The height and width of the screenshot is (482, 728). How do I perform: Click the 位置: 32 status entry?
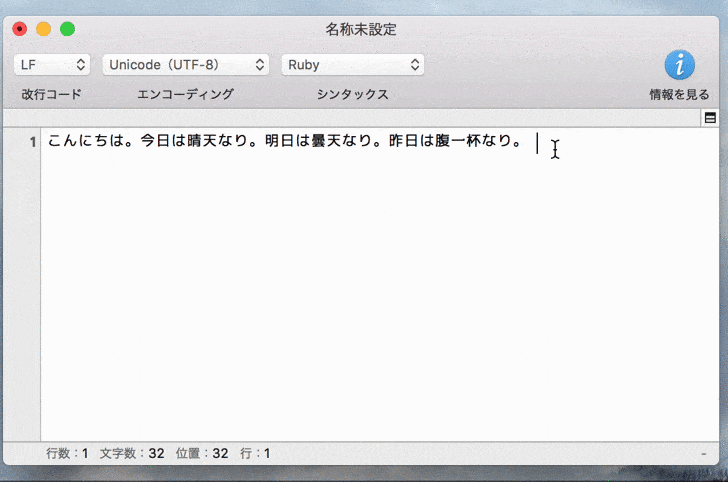click(202, 453)
